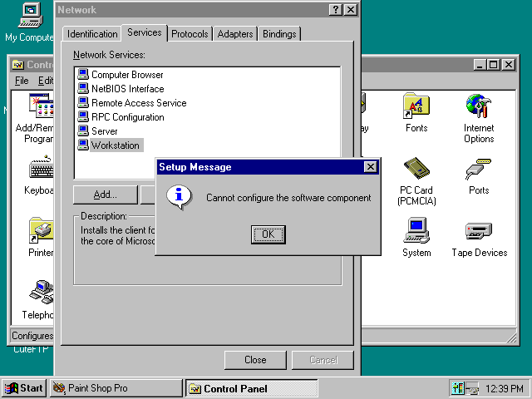Click the resize grip of Control Panel window

coord(511,337)
